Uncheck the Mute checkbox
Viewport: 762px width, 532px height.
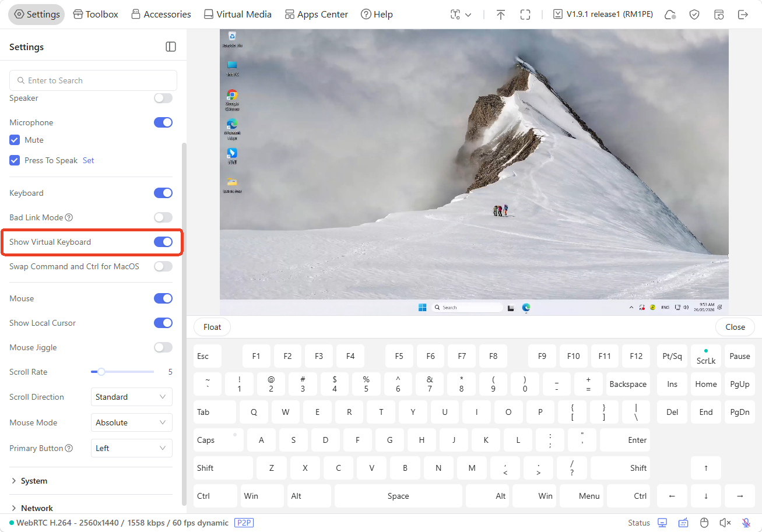(x=15, y=140)
